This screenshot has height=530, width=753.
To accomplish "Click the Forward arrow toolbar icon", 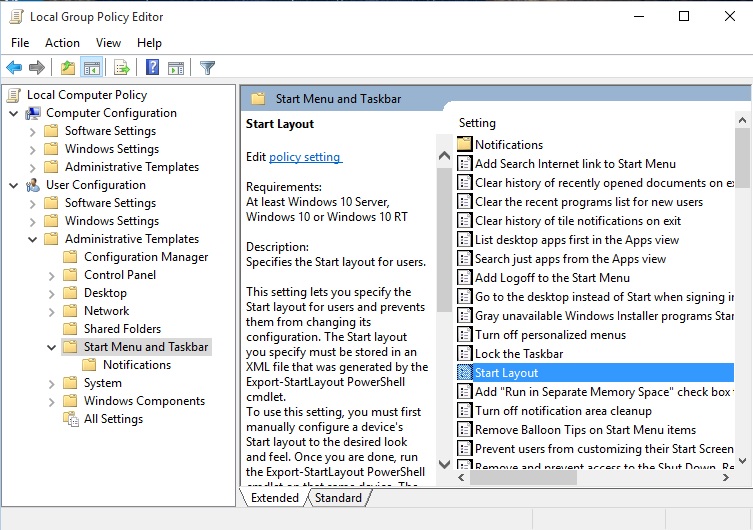I will (37, 68).
